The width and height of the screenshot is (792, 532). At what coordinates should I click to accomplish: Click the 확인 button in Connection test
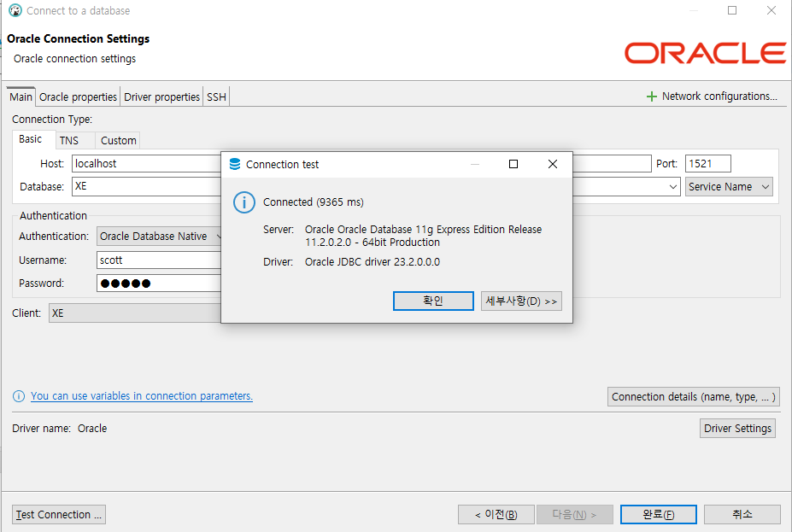[x=433, y=301]
